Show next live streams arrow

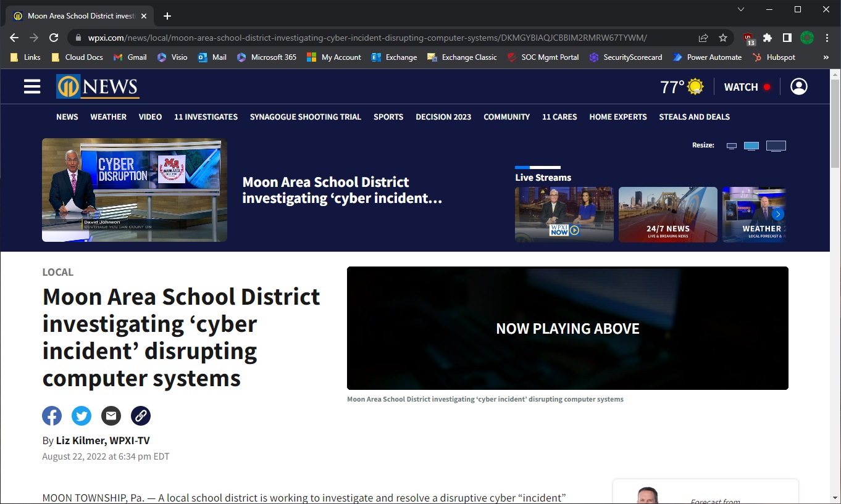point(778,214)
